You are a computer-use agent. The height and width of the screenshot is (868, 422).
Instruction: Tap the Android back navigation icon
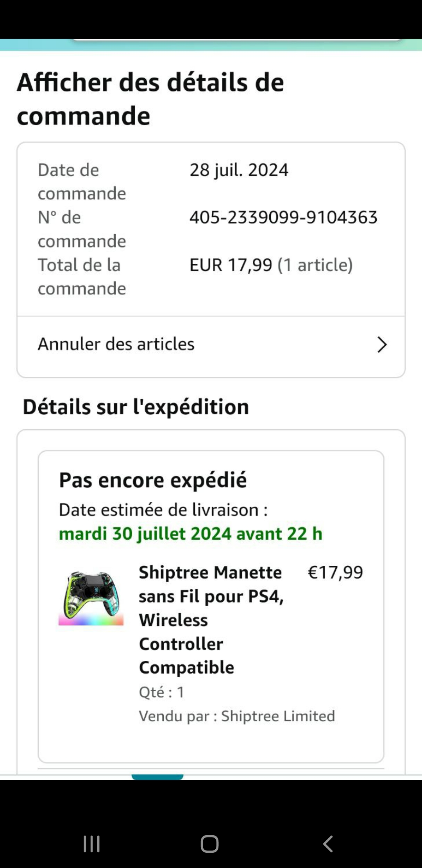pyautogui.click(x=328, y=844)
